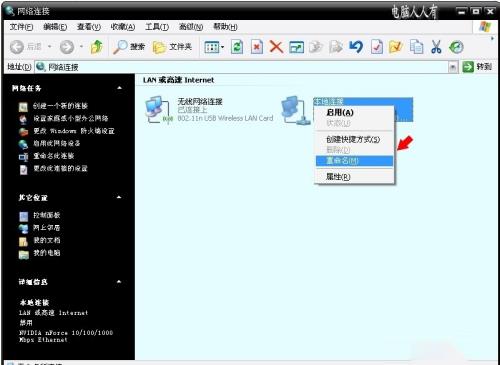
Task: Click the 网络连接 address bar field
Action: (x=242, y=67)
